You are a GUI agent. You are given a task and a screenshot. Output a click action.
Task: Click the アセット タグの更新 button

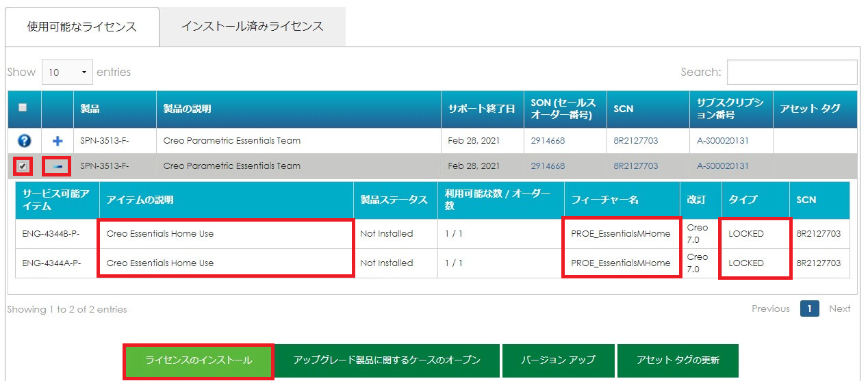coord(678,360)
